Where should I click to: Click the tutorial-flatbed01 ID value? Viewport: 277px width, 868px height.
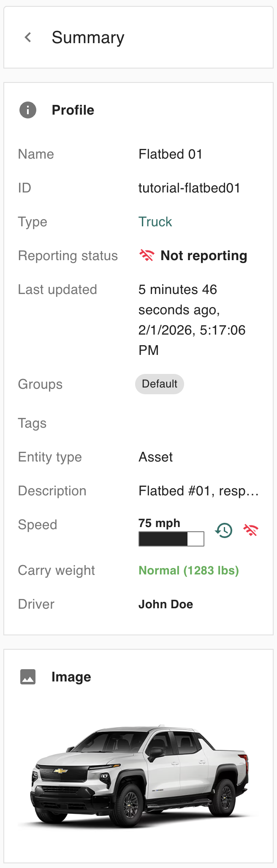click(189, 188)
